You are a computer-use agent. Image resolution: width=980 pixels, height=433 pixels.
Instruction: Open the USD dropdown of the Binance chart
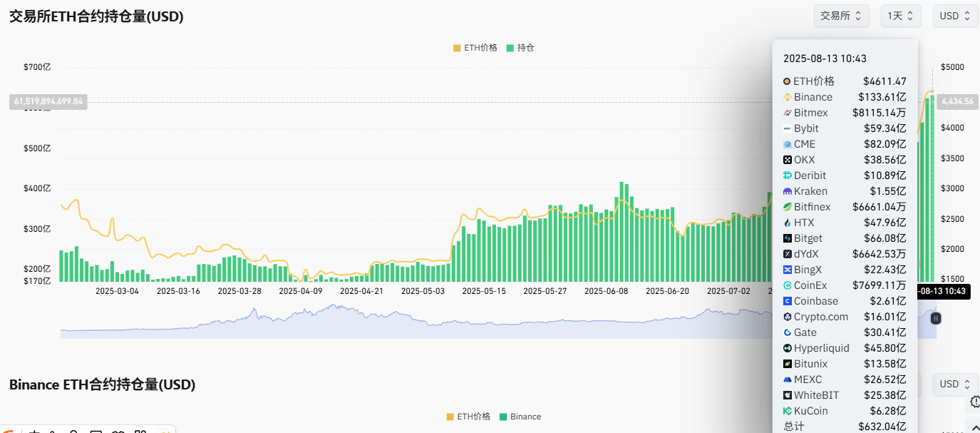click(955, 384)
